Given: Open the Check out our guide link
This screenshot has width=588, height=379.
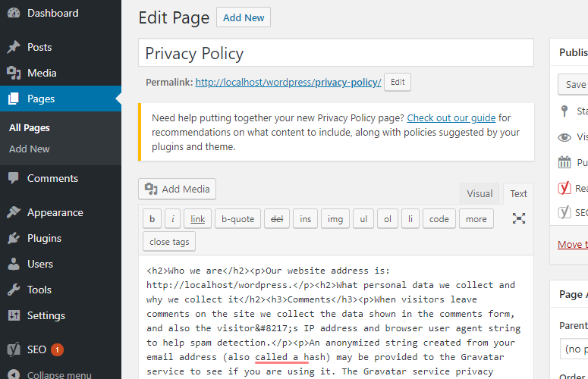Looking at the screenshot, I should (451, 118).
